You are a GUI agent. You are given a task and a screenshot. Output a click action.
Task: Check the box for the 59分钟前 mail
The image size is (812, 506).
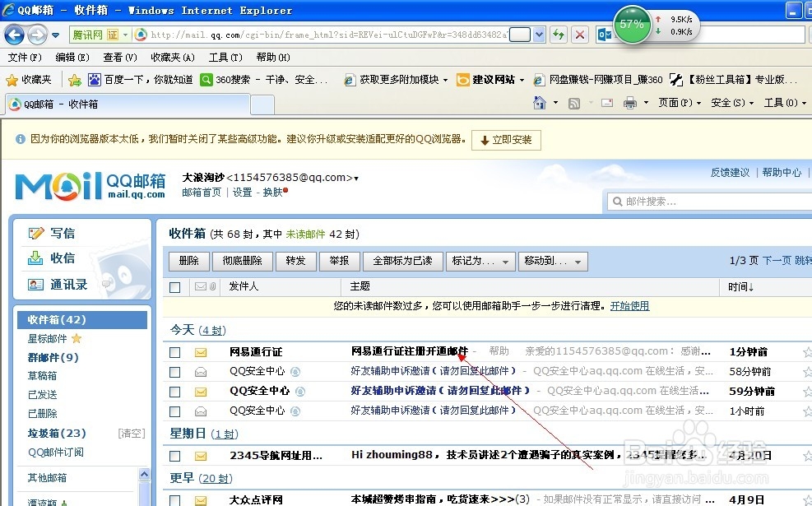coord(175,392)
